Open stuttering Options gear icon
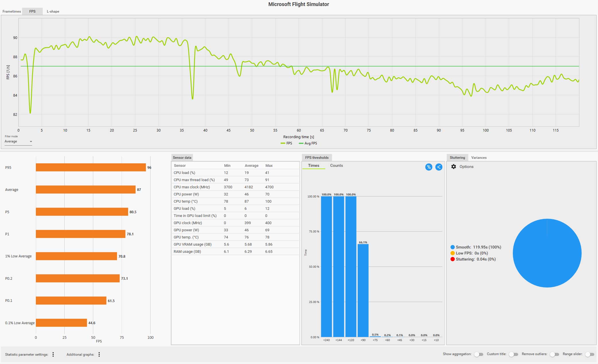Image resolution: width=598 pixels, height=364 pixels. point(453,167)
